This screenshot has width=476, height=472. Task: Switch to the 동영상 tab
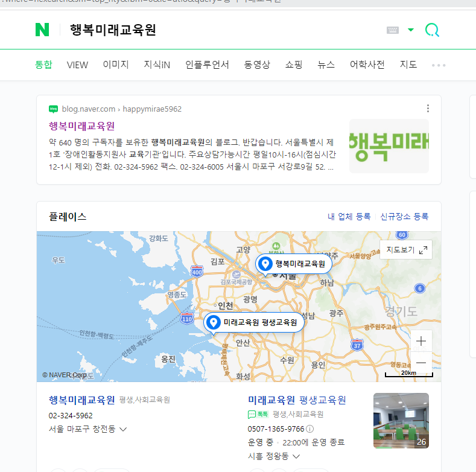coord(257,65)
